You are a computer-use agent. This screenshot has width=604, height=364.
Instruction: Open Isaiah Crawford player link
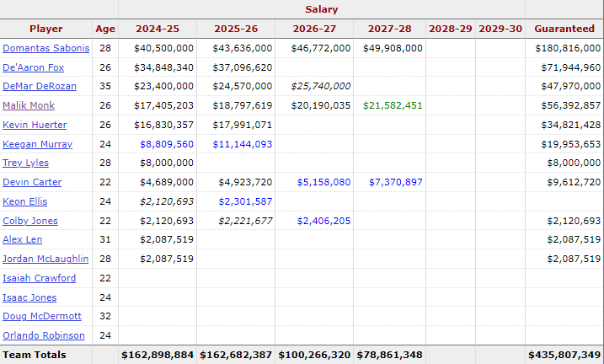(40, 278)
